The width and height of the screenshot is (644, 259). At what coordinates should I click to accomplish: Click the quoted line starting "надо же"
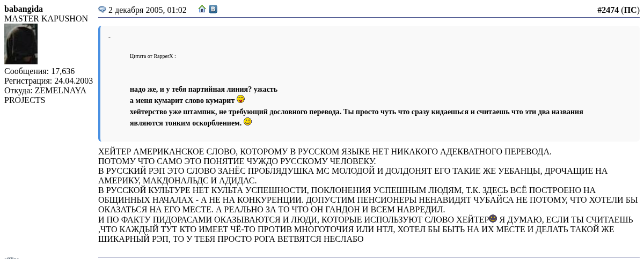click(203, 90)
